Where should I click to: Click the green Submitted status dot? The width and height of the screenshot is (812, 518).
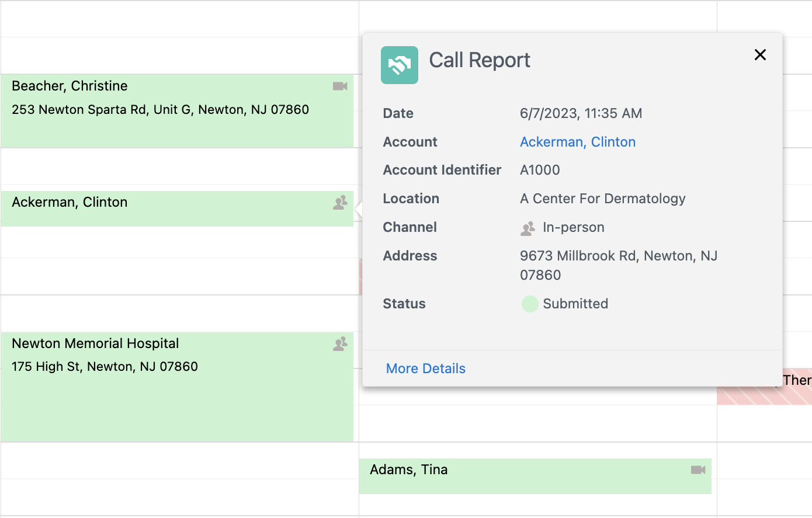pyautogui.click(x=530, y=304)
